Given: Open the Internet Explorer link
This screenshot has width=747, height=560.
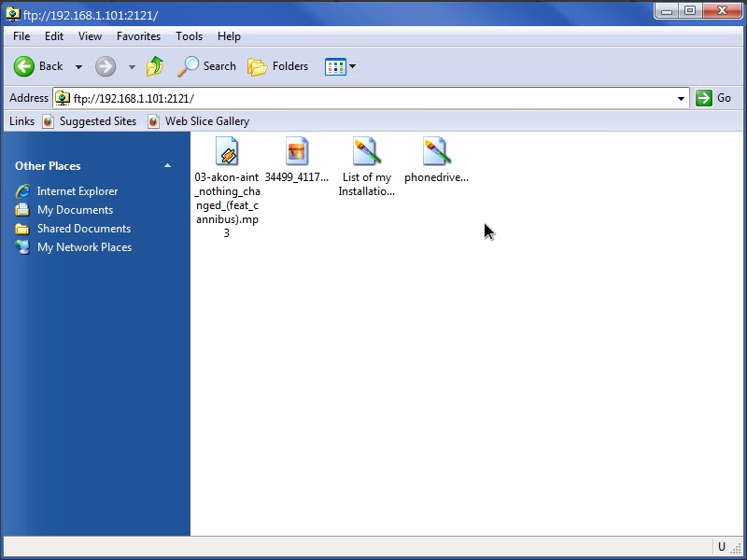Looking at the screenshot, I should [x=78, y=191].
